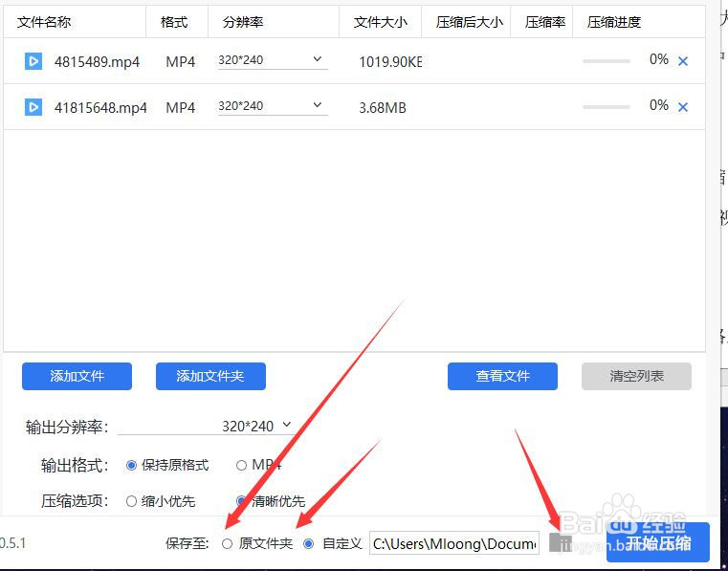
Task: Remove 4815489.mp4 with its X icon
Action: click(682, 61)
